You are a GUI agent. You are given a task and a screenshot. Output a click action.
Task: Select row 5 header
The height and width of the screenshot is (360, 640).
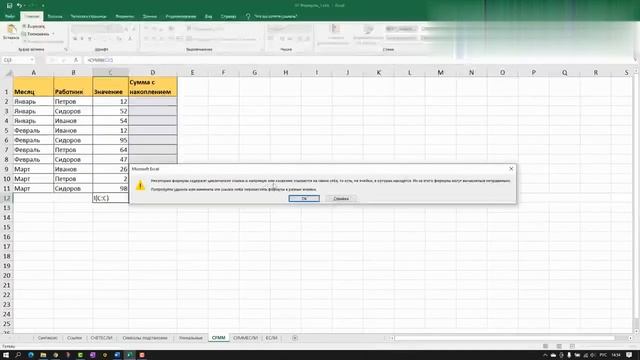click(x=7, y=131)
